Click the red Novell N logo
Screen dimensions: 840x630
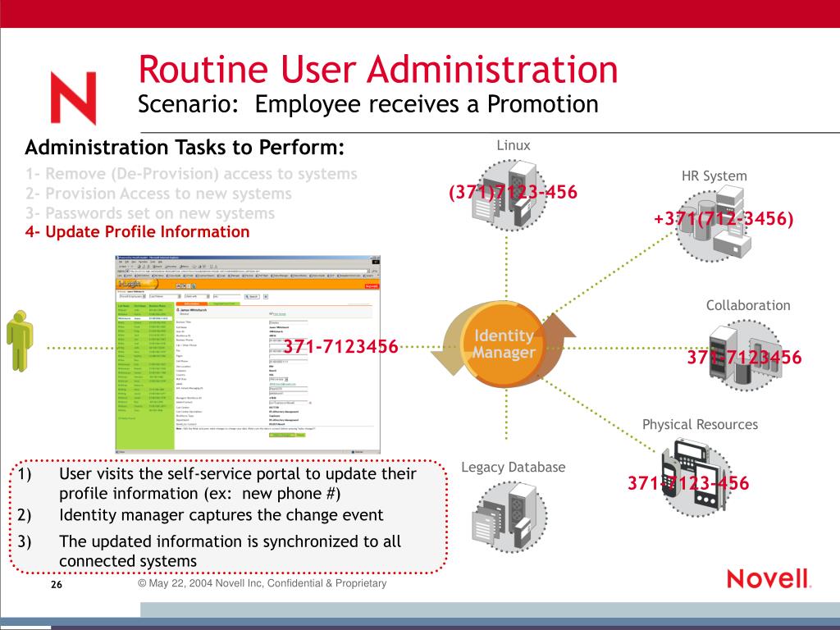click(x=73, y=98)
